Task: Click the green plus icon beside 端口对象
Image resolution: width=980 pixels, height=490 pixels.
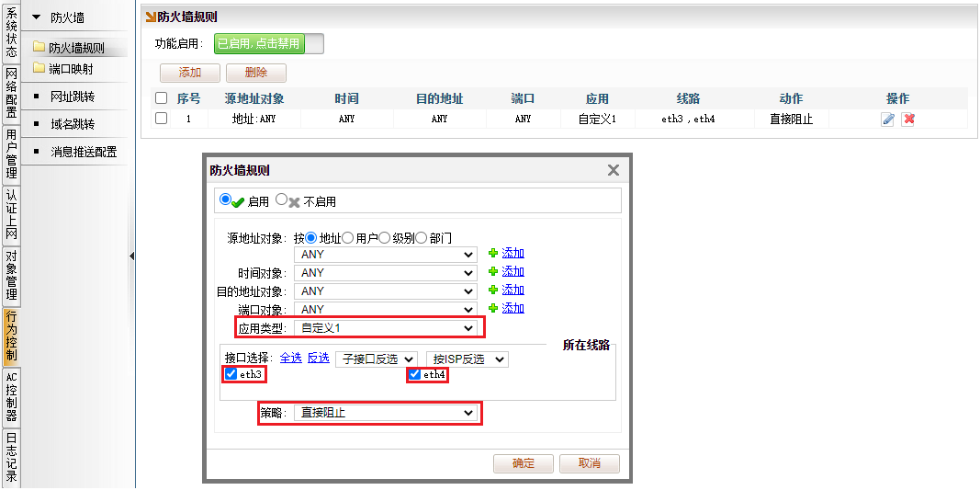Action: pos(493,309)
